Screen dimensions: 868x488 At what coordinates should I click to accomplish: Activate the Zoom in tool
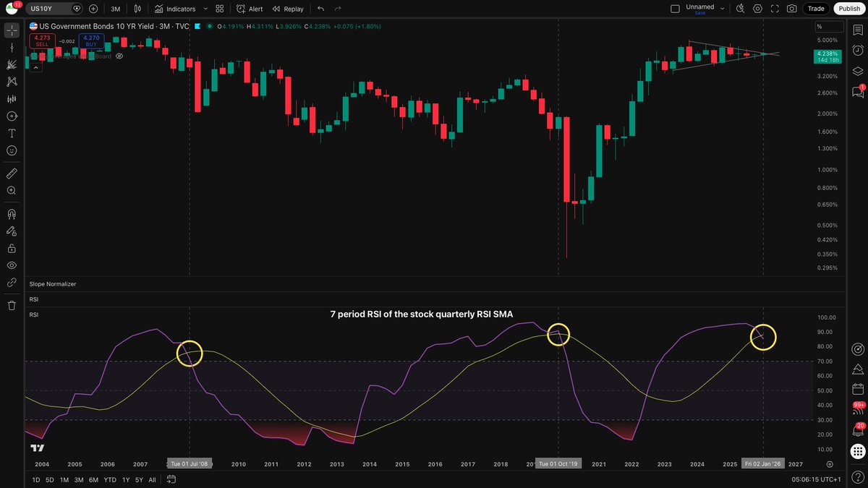tap(12, 191)
